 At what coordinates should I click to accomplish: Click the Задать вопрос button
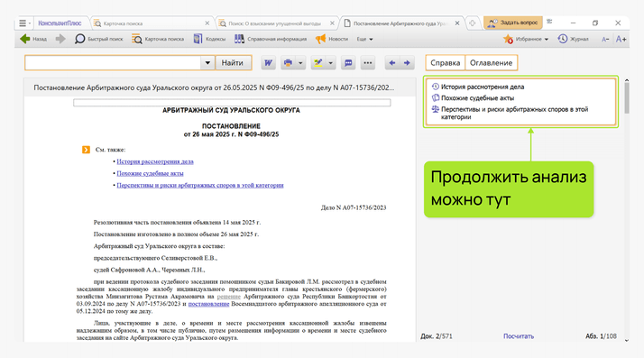(x=512, y=23)
